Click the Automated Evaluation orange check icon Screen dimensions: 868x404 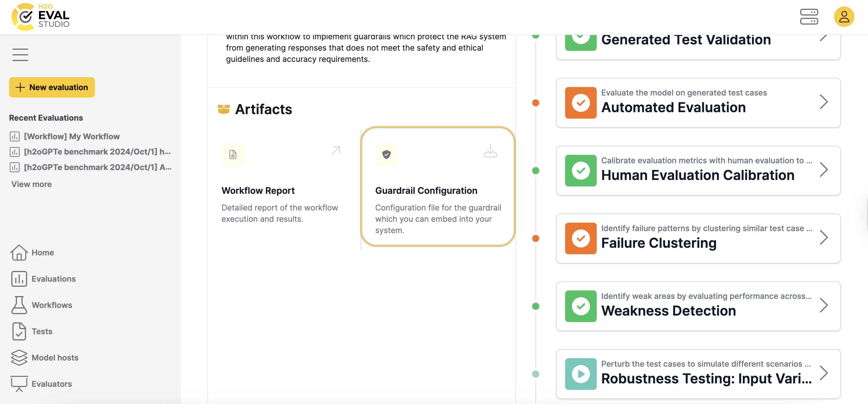point(580,103)
